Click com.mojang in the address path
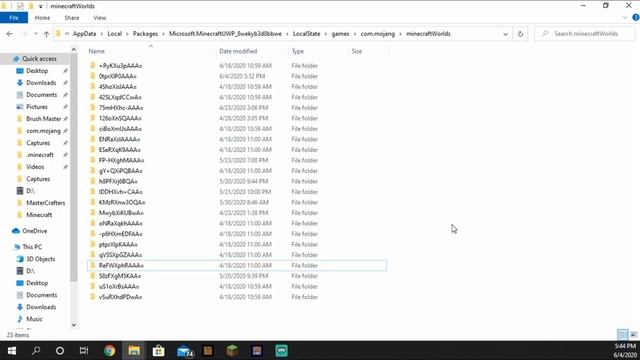640x360 pixels. 378,34
